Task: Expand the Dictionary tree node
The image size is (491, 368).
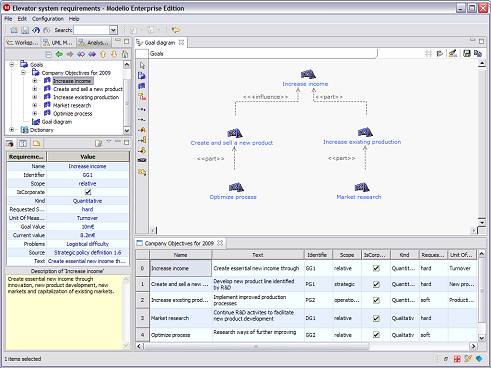Action: coord(12,130)
